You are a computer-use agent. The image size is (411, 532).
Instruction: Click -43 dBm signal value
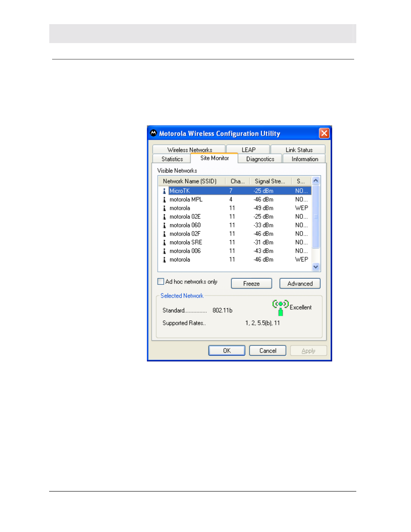pos(263,251)
